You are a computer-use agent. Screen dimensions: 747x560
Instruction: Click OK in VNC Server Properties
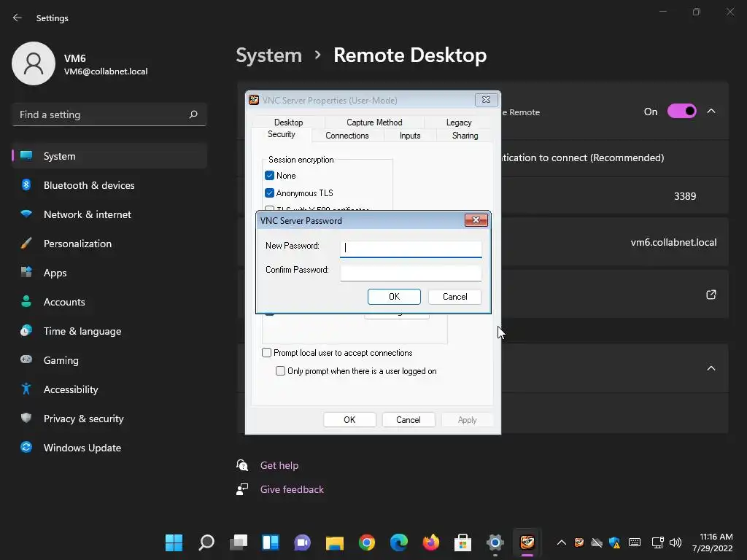click(349, 420)
